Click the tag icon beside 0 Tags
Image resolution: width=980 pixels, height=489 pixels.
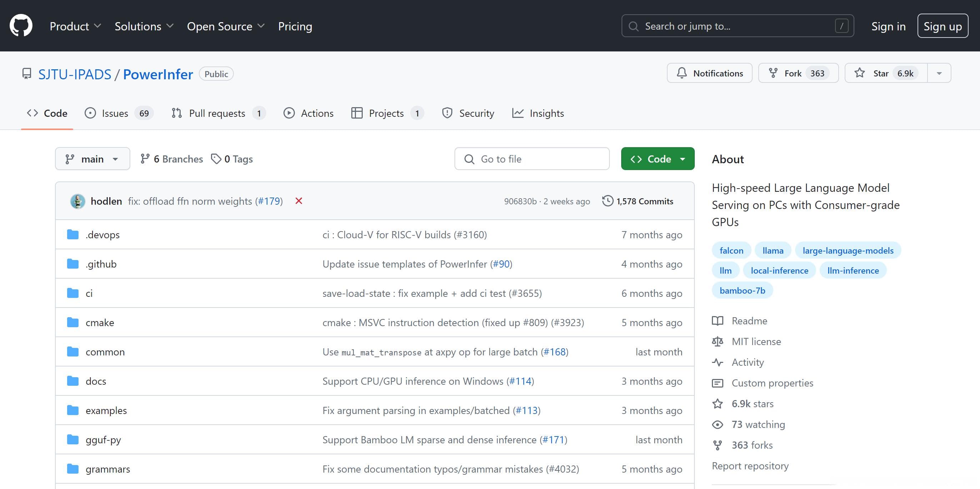click(x=216, y=159)
